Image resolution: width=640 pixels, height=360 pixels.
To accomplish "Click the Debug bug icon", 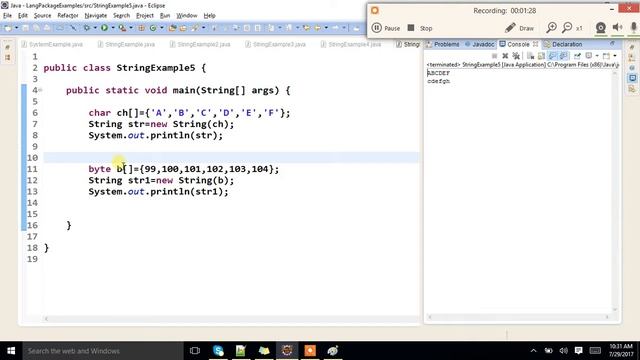I will (87, 28).
